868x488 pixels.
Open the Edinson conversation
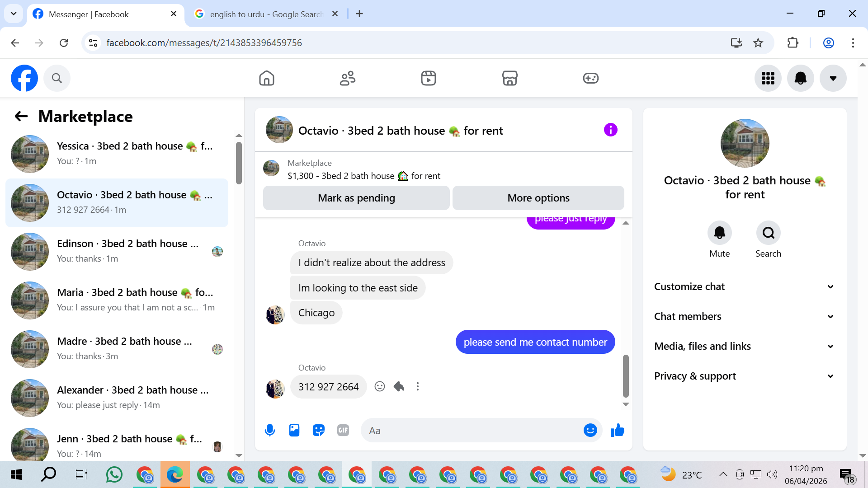click(x=117, y=251)
